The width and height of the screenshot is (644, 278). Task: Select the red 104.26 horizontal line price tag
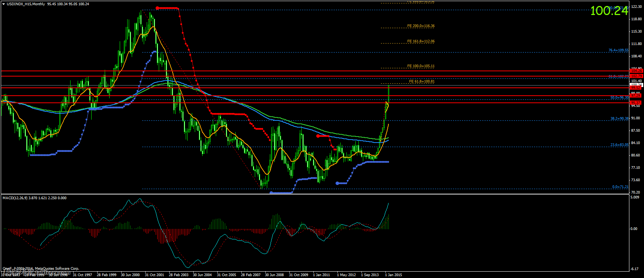click(636, 71)
